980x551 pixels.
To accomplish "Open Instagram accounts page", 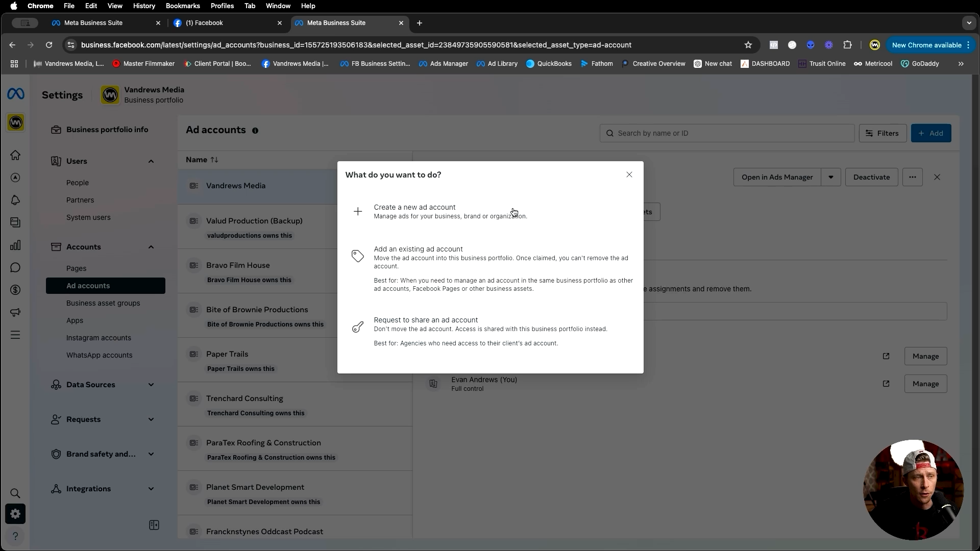I will (x=99, y=338).
